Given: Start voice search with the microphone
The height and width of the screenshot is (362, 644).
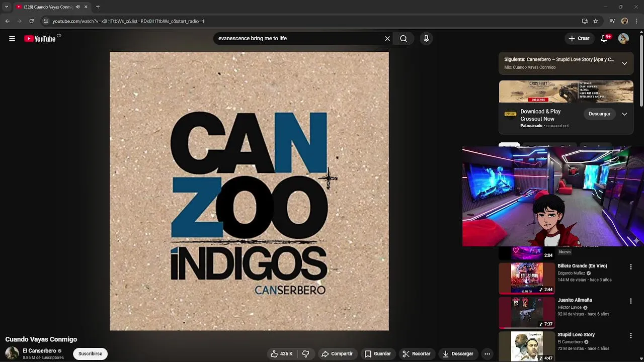Looking at the screenshot, I should click(426, 39).
